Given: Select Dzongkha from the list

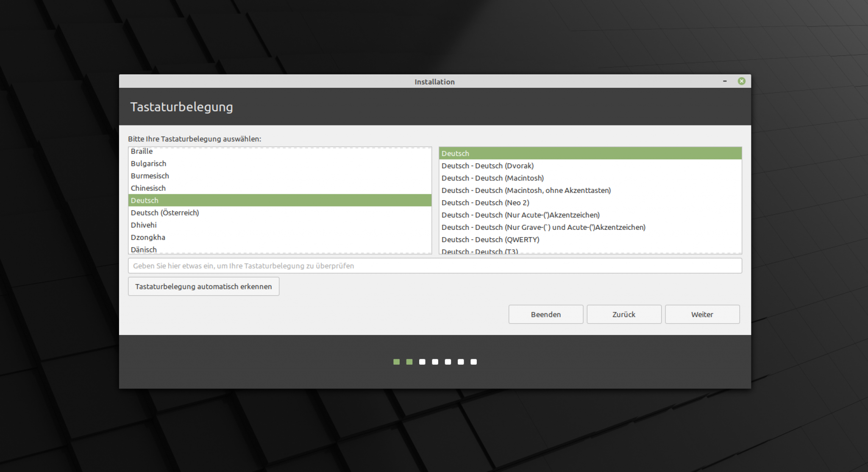Looking at the screenshot, I should (x=280, y=237).
